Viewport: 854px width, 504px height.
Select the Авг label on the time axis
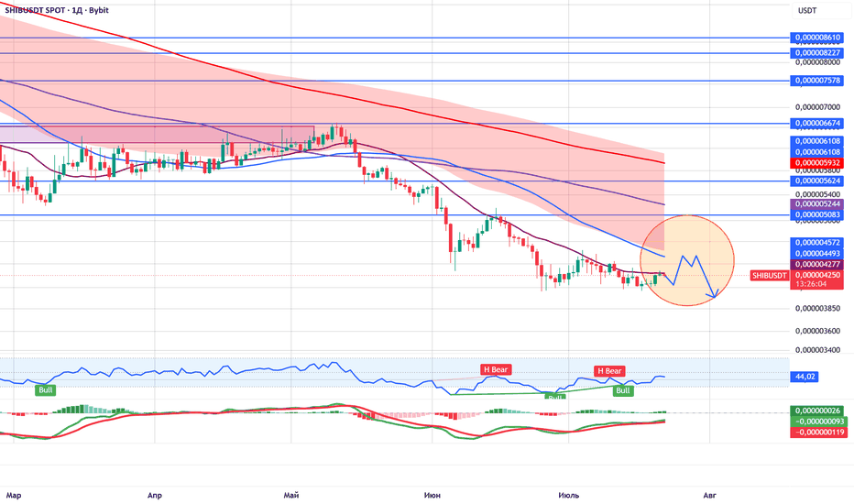(709, 495)
